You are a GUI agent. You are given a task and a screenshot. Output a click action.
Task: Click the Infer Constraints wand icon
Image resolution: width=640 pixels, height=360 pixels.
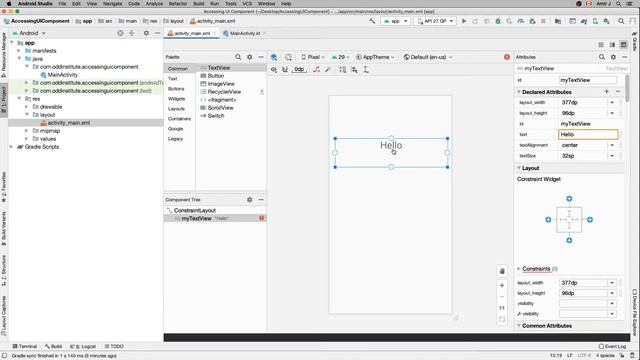click(x=328, y=70)
